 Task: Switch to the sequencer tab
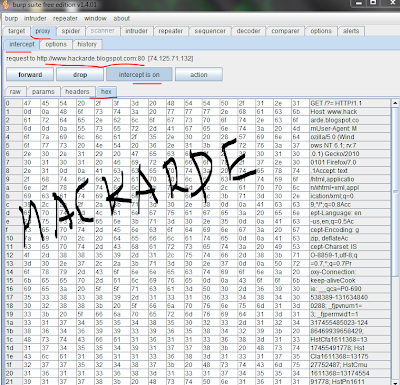click(210, 31)
